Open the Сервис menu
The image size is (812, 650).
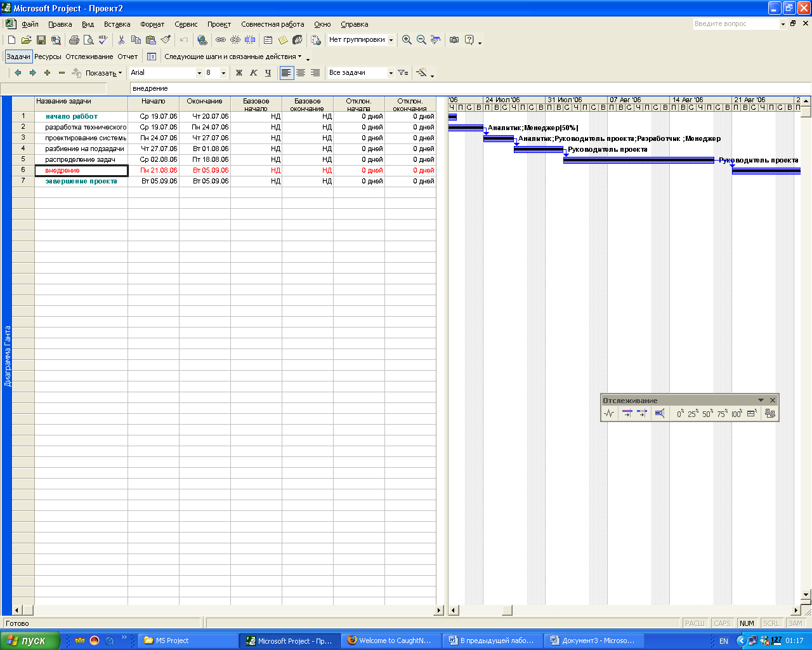[x=186, y=24]
